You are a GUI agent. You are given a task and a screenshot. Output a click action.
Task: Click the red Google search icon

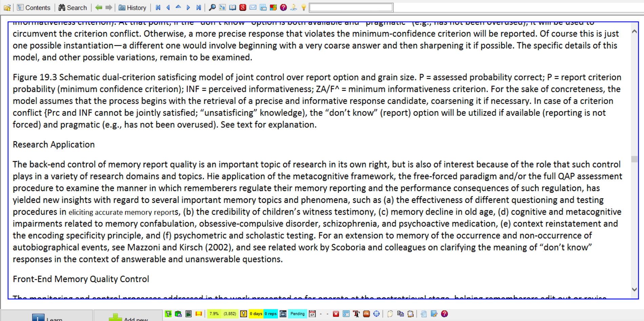click(x=243, y=7)
